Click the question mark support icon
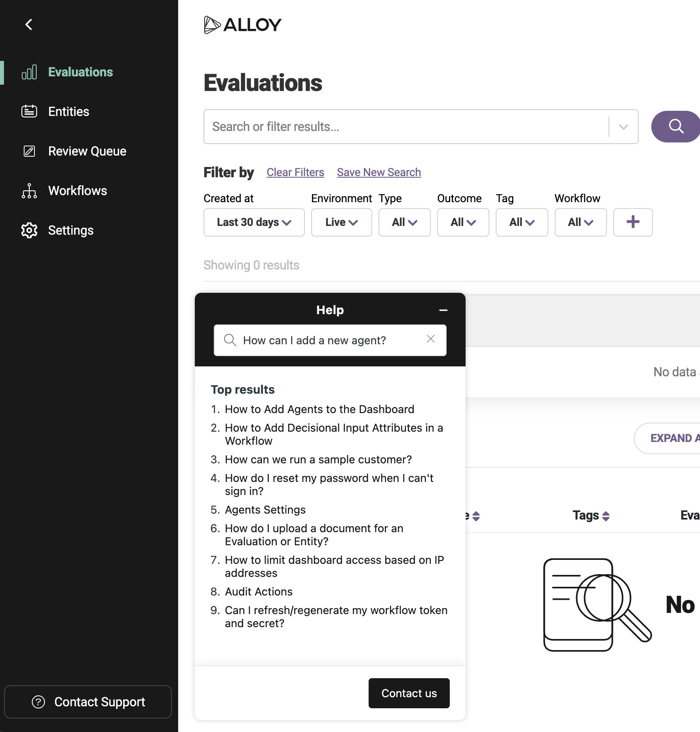This screenshot has height=732, width=700. click(x=38, y=702)
